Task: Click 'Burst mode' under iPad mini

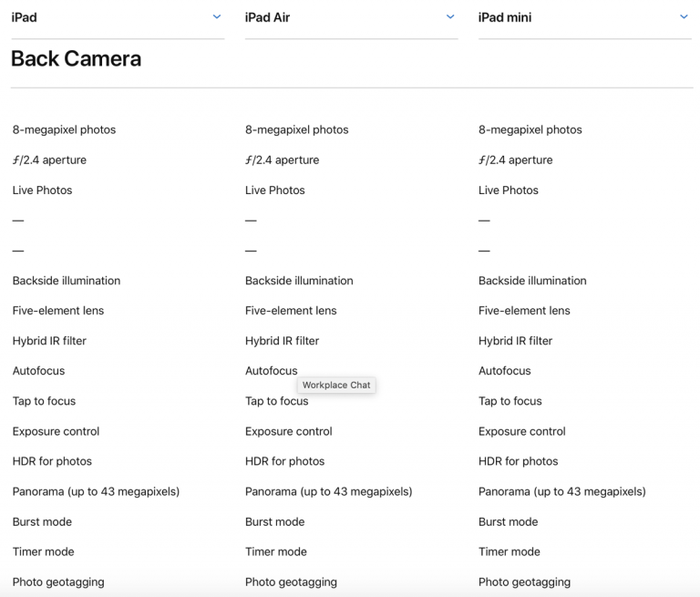Action: (508, 521)
